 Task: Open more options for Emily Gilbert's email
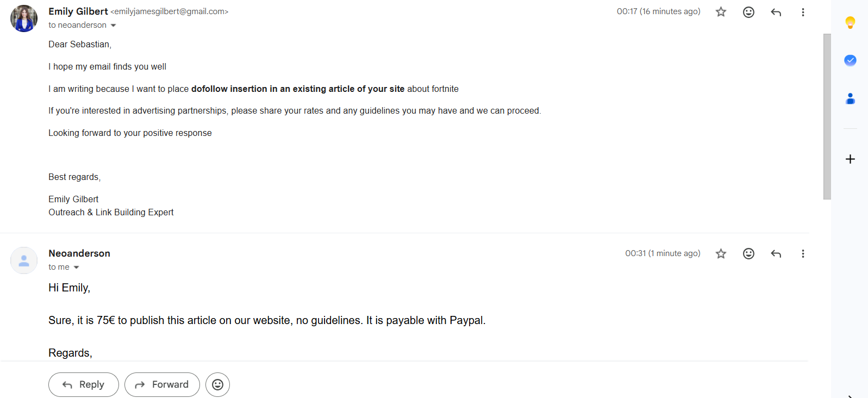point(803,12)
